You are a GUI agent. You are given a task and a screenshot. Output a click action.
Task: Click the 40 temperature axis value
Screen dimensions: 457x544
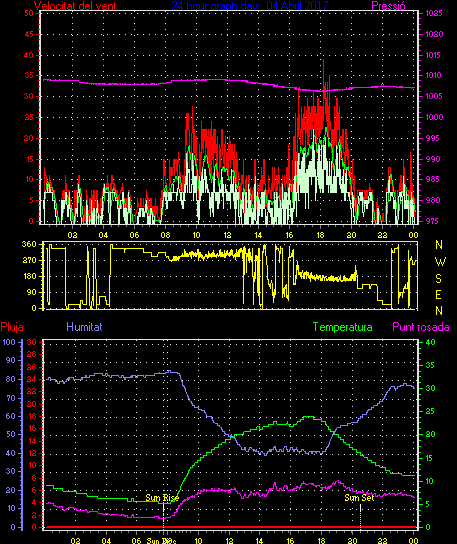[430, 342]
